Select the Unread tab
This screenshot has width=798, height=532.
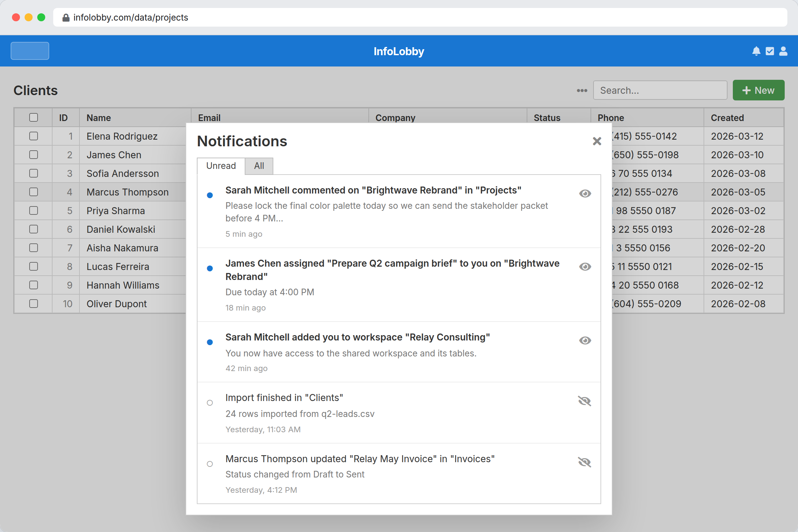[x=221, y=166]
